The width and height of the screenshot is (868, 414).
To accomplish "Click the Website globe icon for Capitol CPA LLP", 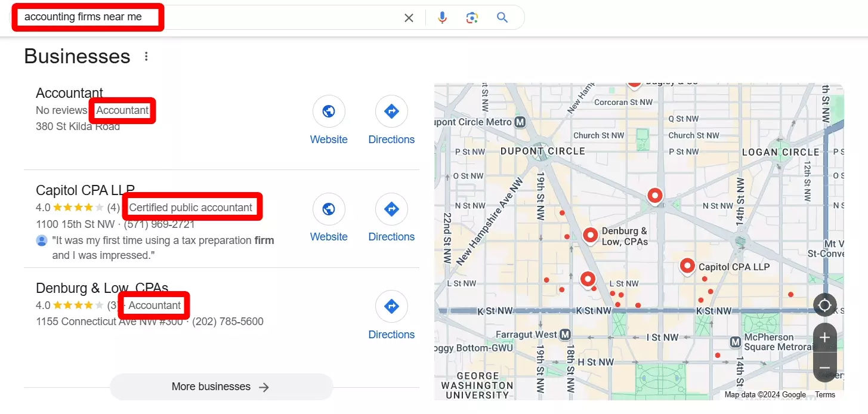I will 329,209.
